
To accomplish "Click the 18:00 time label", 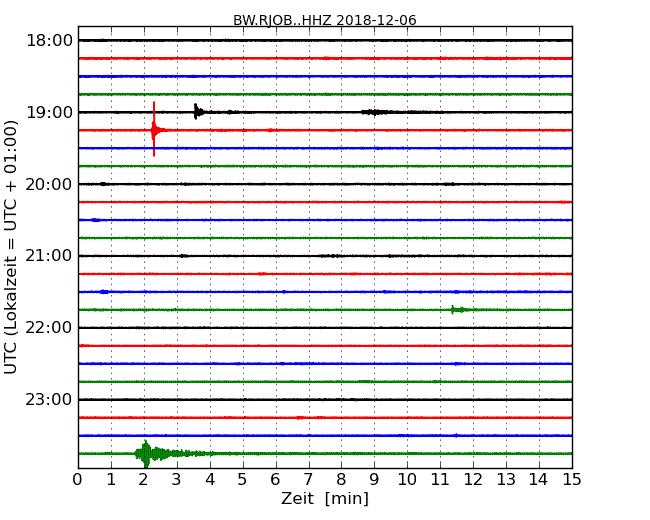I will click(49, 41).
